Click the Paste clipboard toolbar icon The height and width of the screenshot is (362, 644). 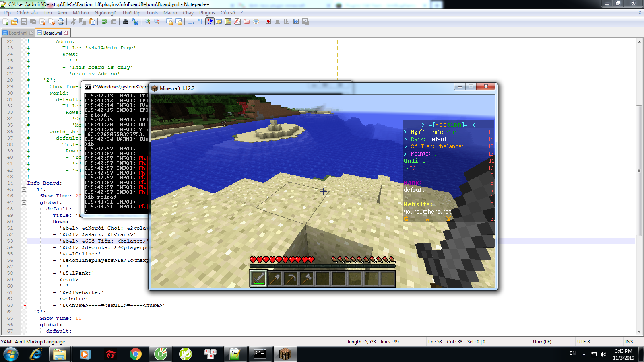(x=92, y=21)
